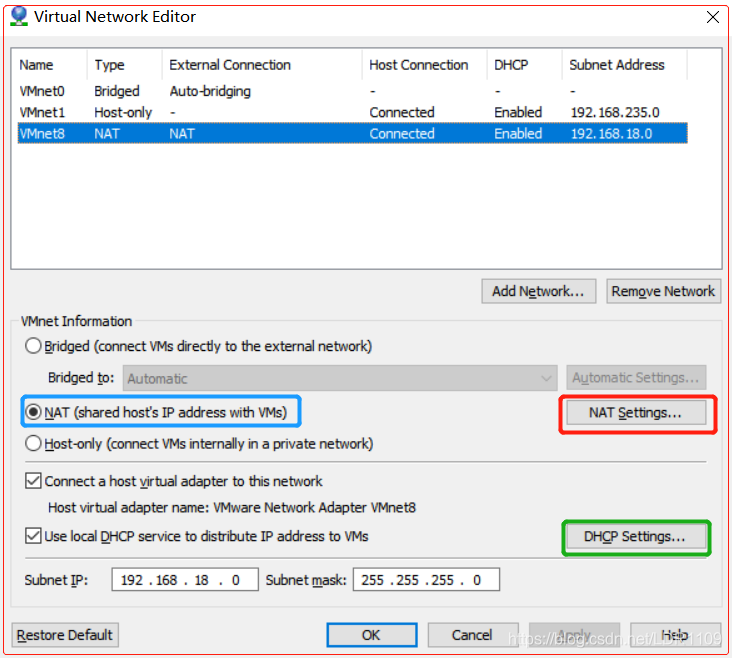The width and height of the screenshot is (732, 658).
Task: Click the Virtual Network Editor title icon
Action: pos(19,16)
